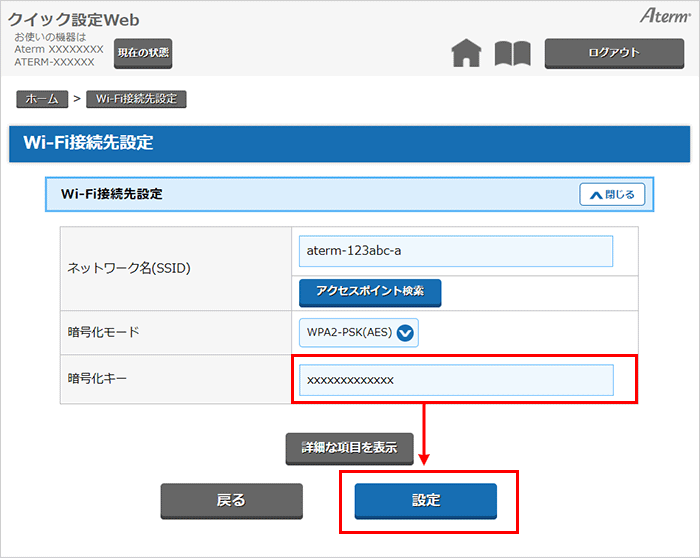The height and width of the screenshot is (558, 700).
Task: Expand settings via 詳細な項目を表示
Action: (349, 449)
